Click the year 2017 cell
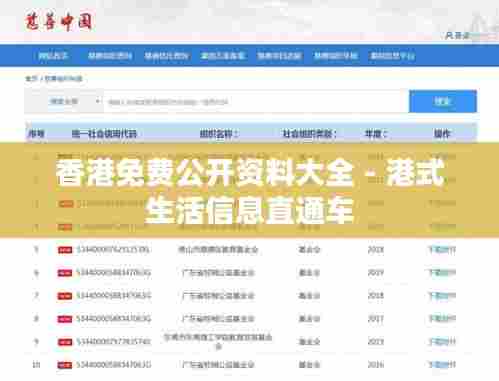Image resolution: width=499 pixels, height=381 pixels. [x=376, y=319]
